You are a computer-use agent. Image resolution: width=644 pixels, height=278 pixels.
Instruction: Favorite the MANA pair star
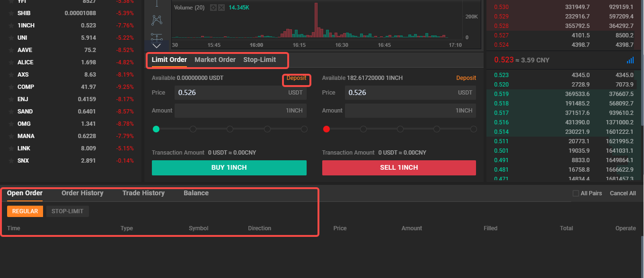(x=11, y=136)
